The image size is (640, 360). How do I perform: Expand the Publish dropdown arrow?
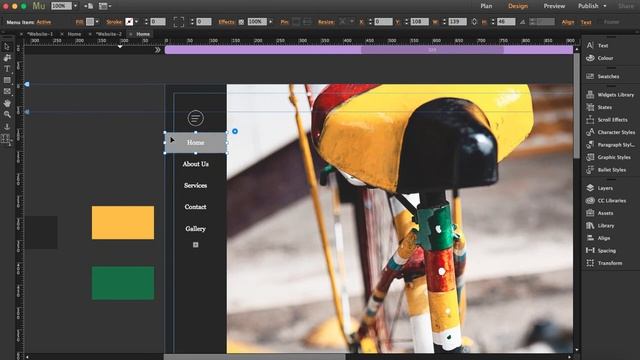604,6
